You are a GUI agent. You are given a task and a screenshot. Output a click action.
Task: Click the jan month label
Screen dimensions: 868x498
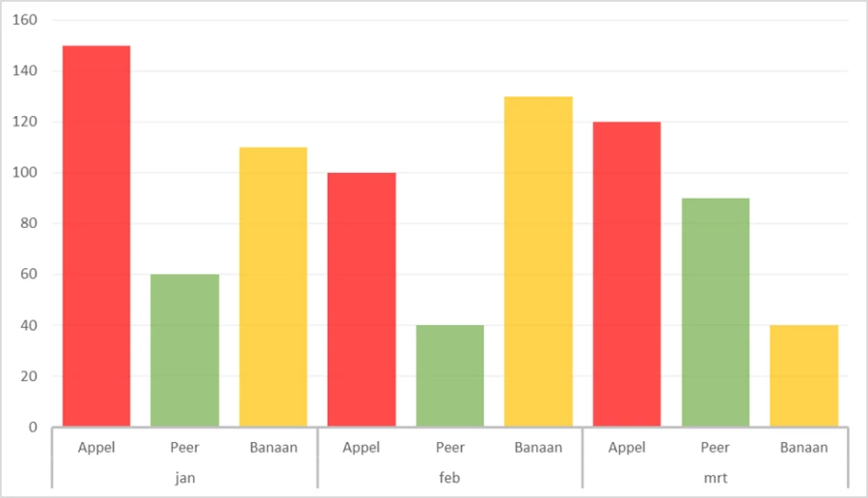coord(184,477)
